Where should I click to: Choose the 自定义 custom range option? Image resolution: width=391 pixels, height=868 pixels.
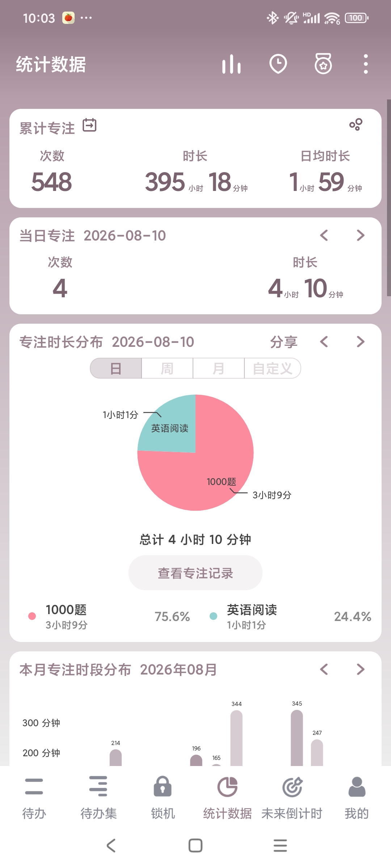273,369
